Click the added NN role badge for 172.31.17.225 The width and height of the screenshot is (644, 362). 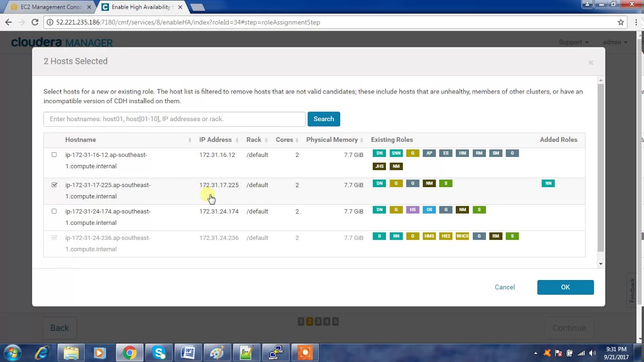pos(548,184)
